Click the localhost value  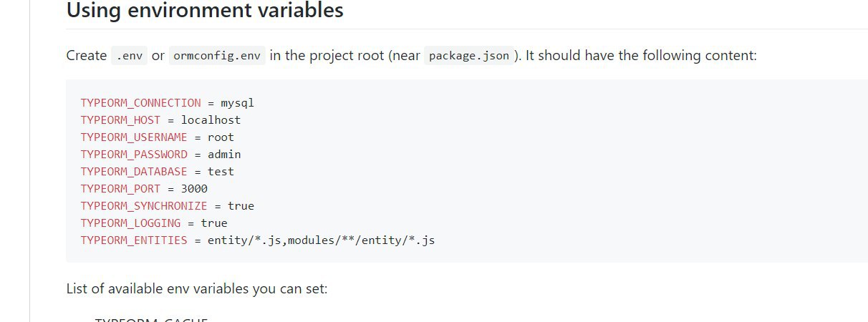[x=211, y=120]
